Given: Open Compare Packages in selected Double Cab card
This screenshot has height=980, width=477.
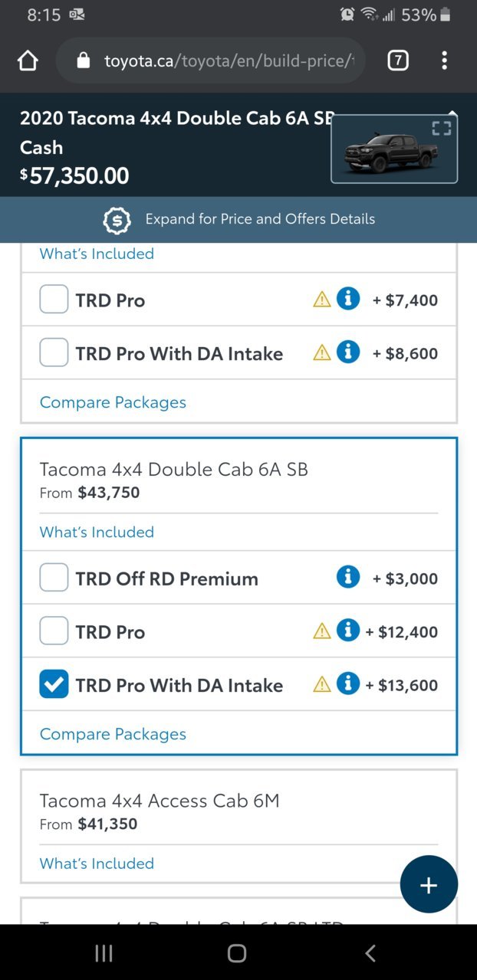Looking at the screenshot, I should point(113,734).
